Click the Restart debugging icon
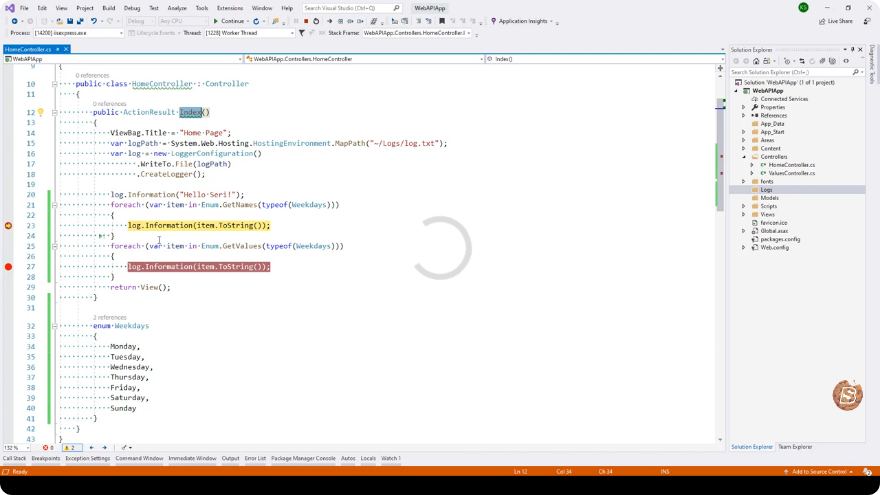Image resolution: width=880 pixels, height=495 pixels. coord(316,21)
